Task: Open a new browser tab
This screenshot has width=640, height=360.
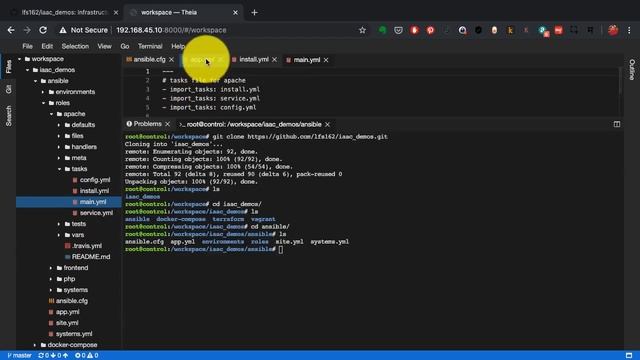Action: click(x=254, y=13)
